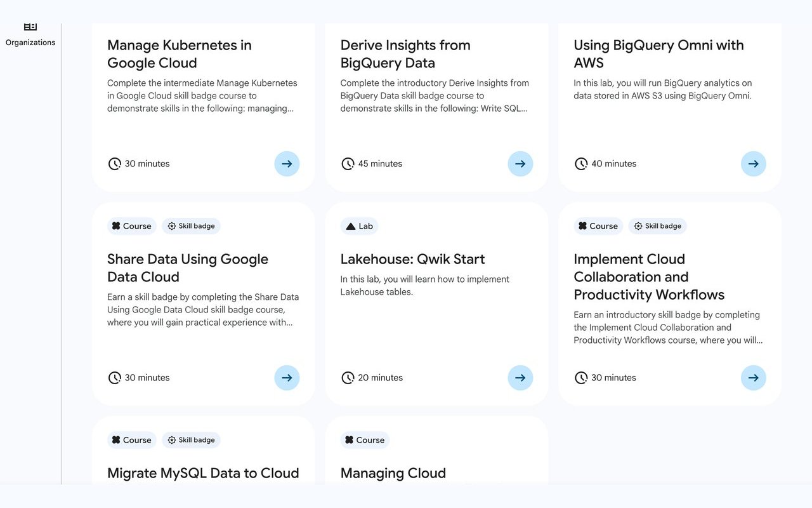Click 30 minutes on Manage Kubernetes card
The height and width of the screenshot is (508, 812).
[x=147, y=164]
